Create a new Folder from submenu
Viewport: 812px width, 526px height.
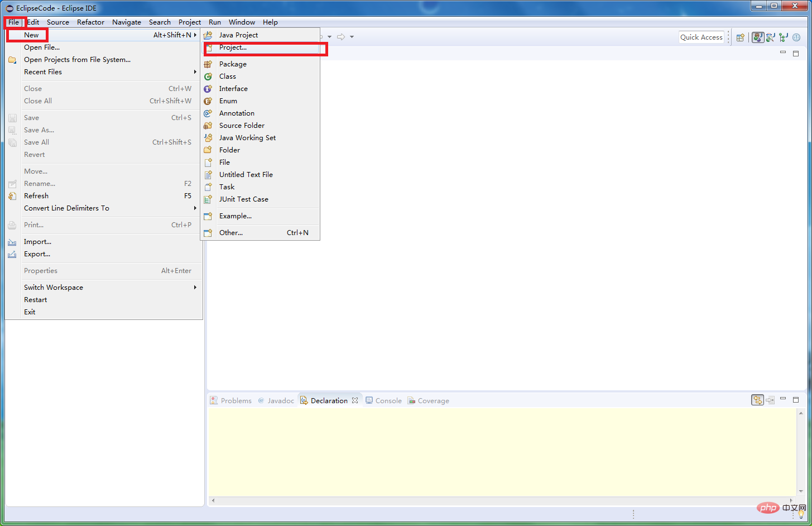tap(260, 150)
